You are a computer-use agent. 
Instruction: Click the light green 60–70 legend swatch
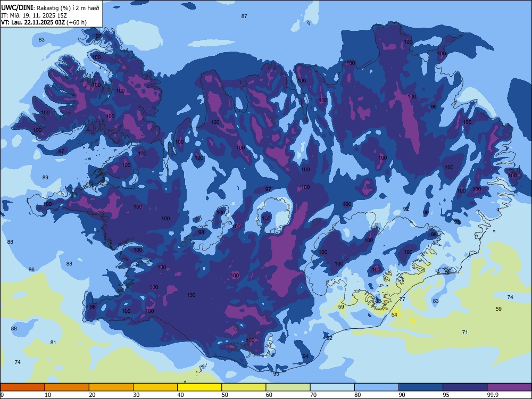click(x=288, y=387)
